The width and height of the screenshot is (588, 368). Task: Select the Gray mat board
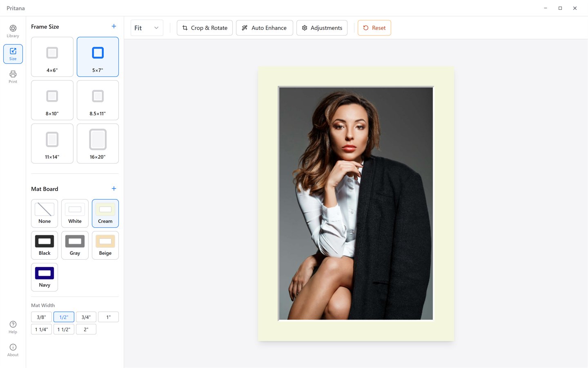click(75, 245)
